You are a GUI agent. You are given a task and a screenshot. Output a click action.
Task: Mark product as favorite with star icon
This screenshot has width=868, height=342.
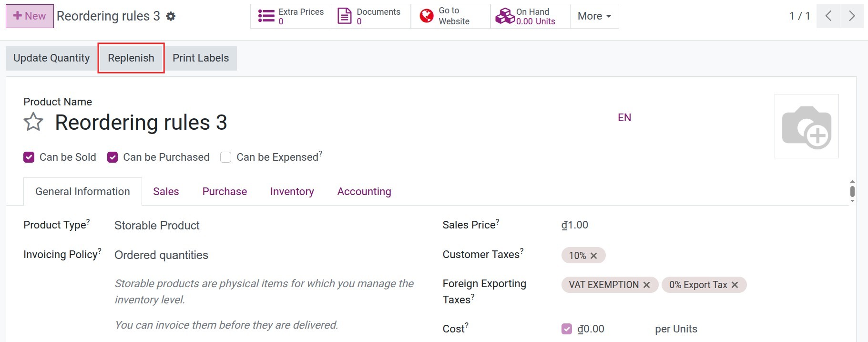tap(33, 122)
